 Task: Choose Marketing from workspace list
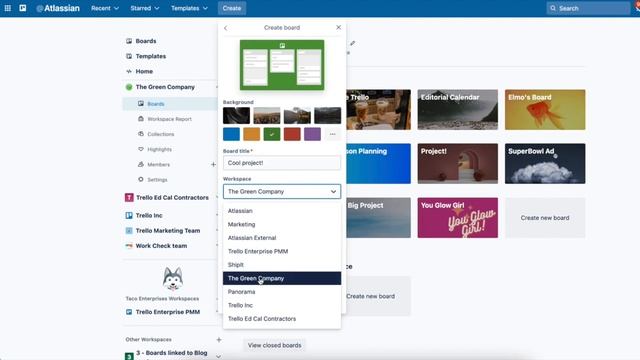point(282,224)
